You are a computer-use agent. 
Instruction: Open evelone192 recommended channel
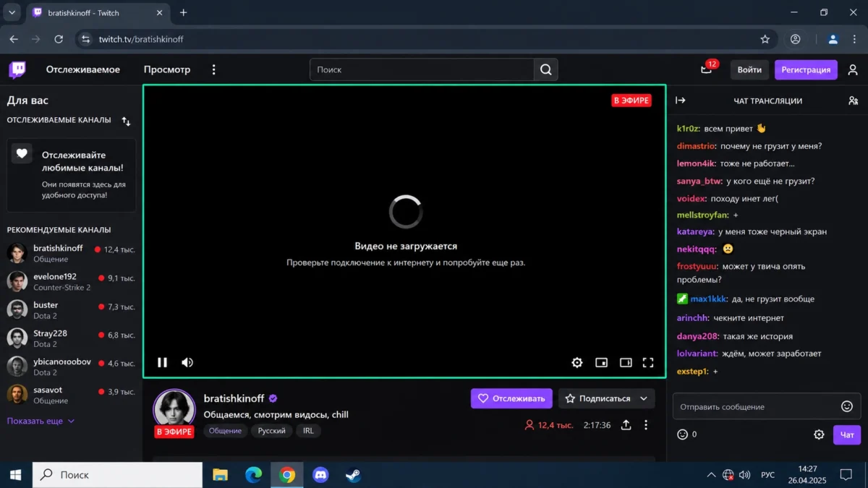click(71, 281)
